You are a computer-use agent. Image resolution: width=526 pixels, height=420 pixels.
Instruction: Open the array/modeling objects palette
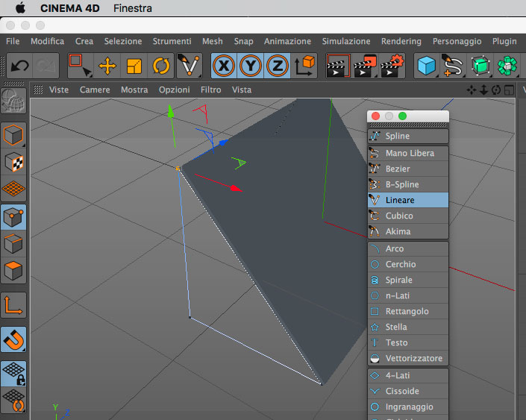click(507, 66)
